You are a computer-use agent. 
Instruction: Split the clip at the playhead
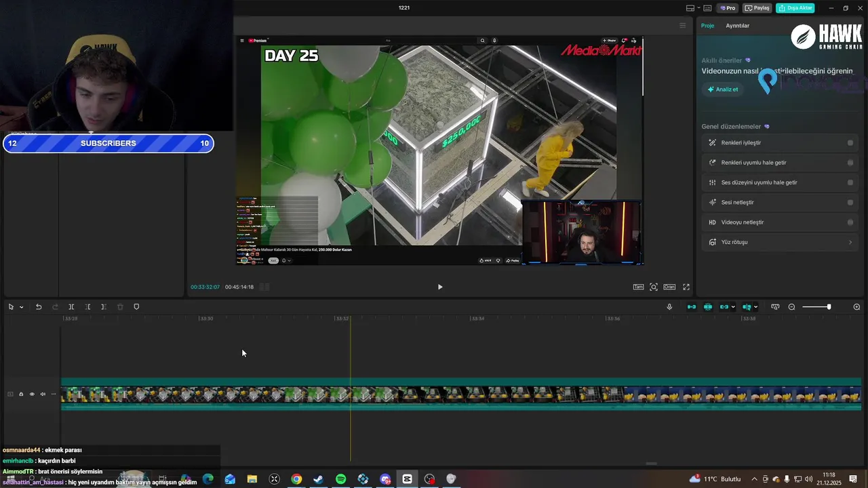point(71,307)
